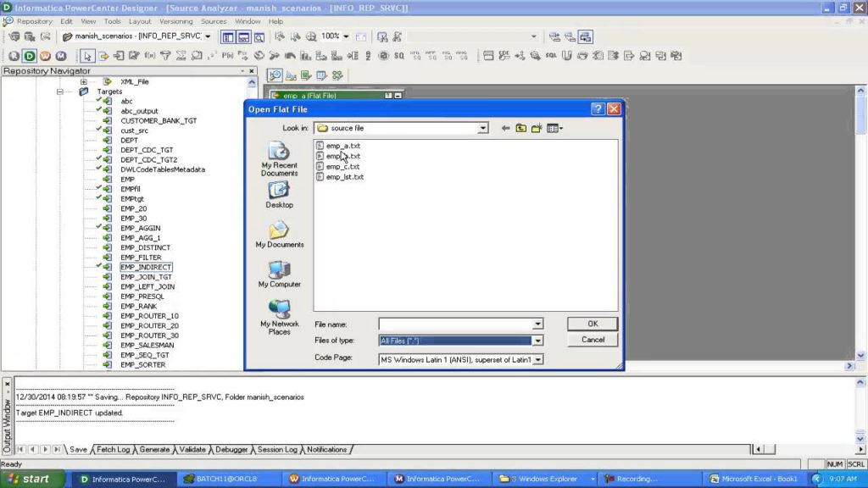Open the Repository Manager (R) tool
The width and height of the screenshot is (868, 488).
(x=14, y=56)
